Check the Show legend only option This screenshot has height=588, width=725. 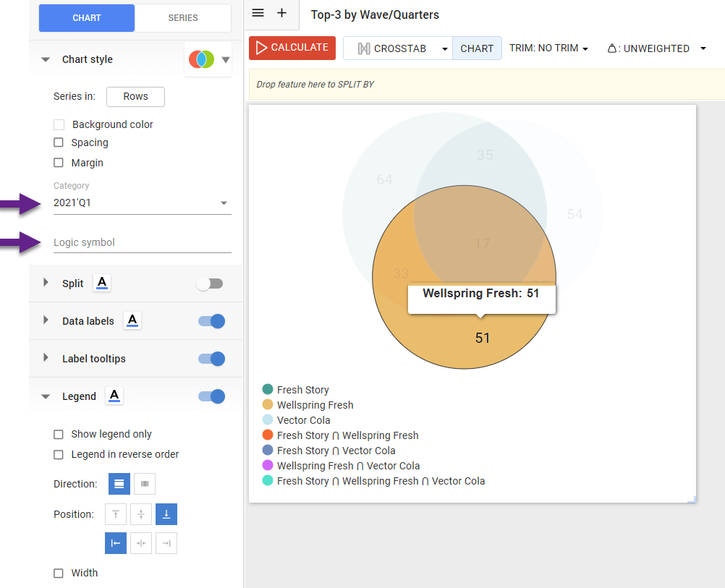click(x=59, y=435)
